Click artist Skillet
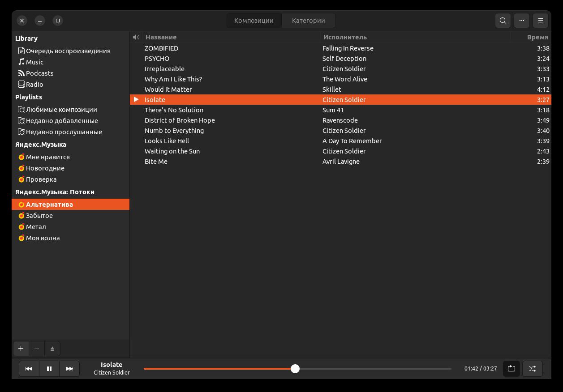 (x=332, y=89)
